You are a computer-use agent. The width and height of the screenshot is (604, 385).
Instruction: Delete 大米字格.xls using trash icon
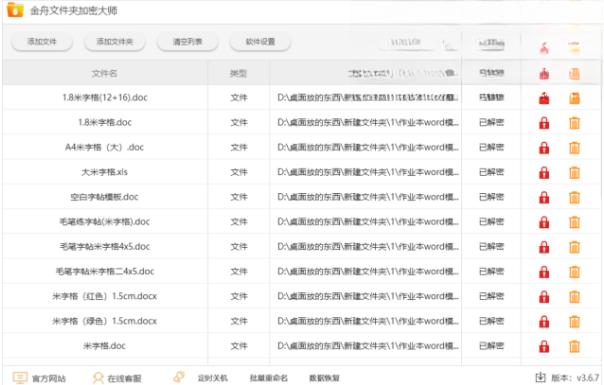[x=574, y=173]
